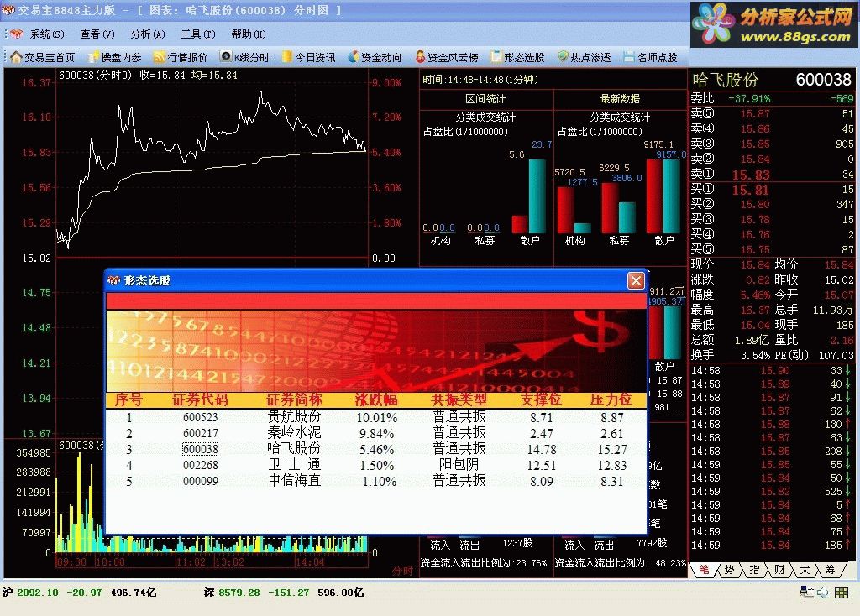Click the 形态选股 toolbar icon
The height and width of the screenshot is (616, 860).
click(x=496, y=56)
